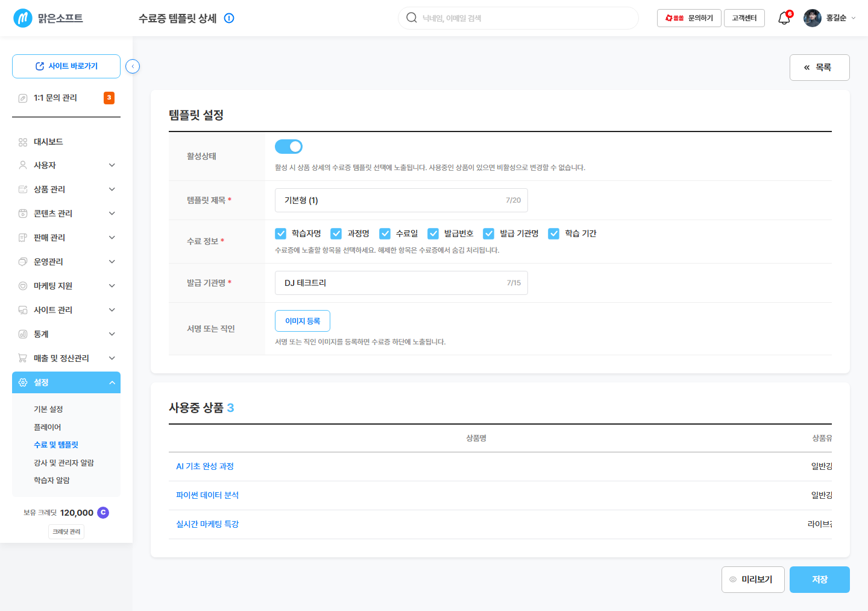Viewport: 868px width, 611px height.
Task: Click the info icon beside 수료증 템플릿 상세
Action: point(229,18)
